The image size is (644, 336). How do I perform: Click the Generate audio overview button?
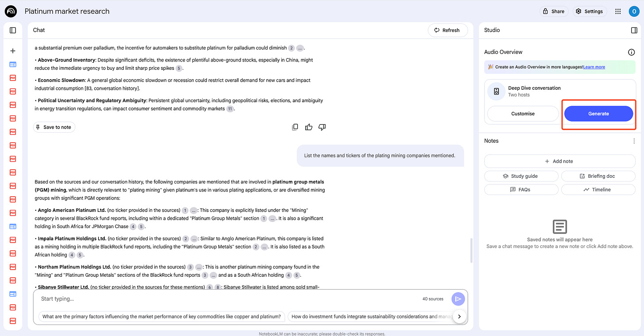[598, 114]
